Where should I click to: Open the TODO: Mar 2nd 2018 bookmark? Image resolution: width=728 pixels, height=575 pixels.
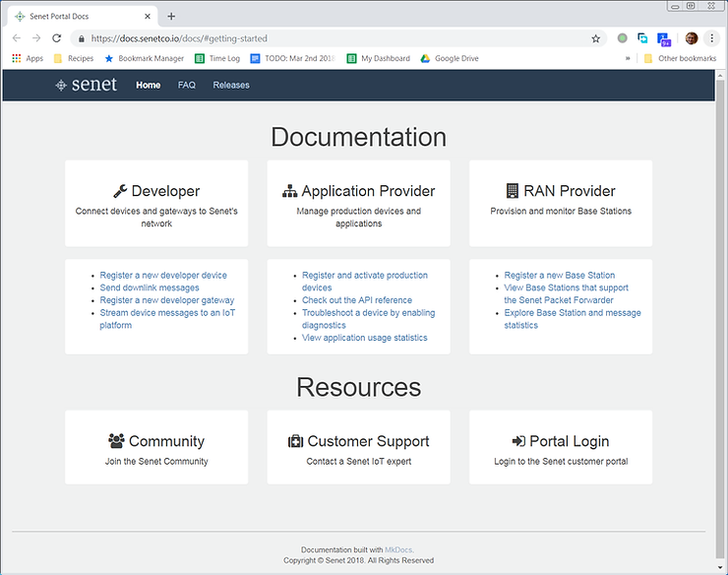pyautogui.click(x=292, y=58)
